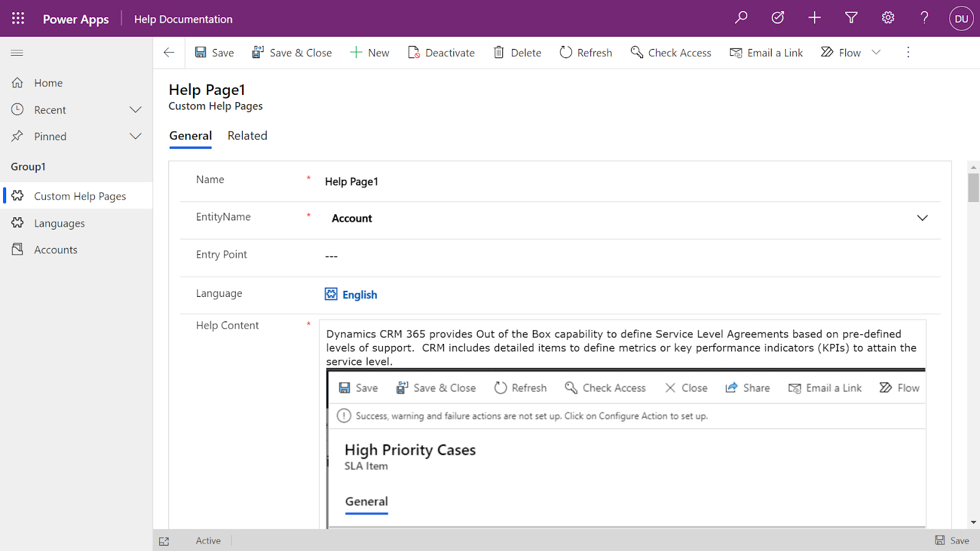The height and width of the screenshot is (551, 980).
Task: Collapse the site map hamburger menu
Action: click(17, 53)
